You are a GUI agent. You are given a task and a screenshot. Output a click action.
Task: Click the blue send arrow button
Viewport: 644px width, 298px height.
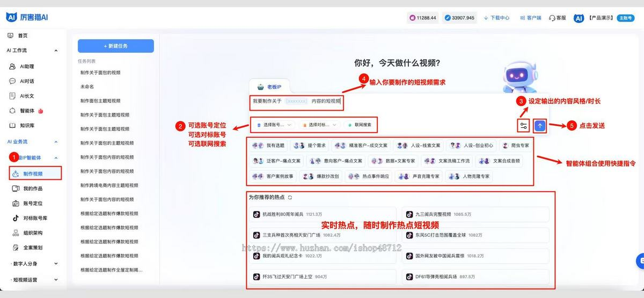(540, 126)
